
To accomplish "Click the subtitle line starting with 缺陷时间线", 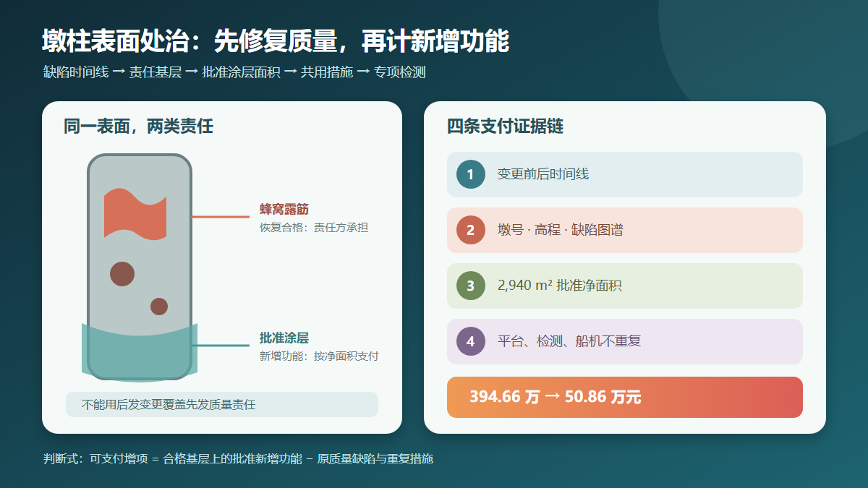I will point(234,72).
